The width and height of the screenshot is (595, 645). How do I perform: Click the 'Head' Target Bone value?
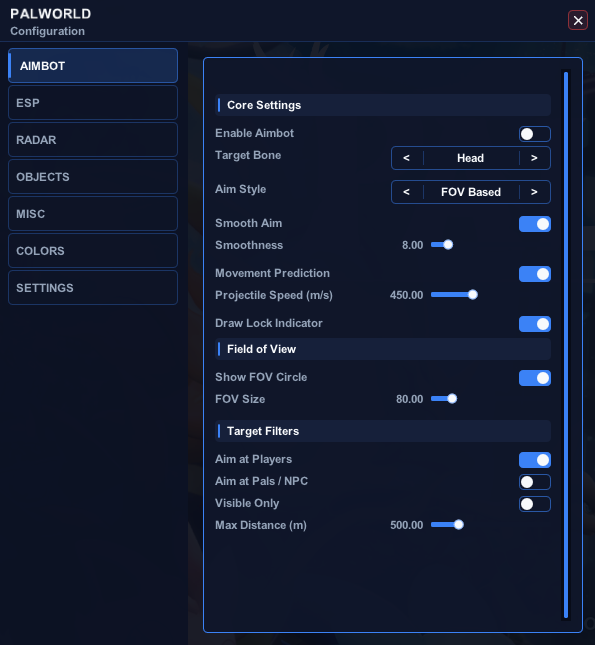point(470,158)
